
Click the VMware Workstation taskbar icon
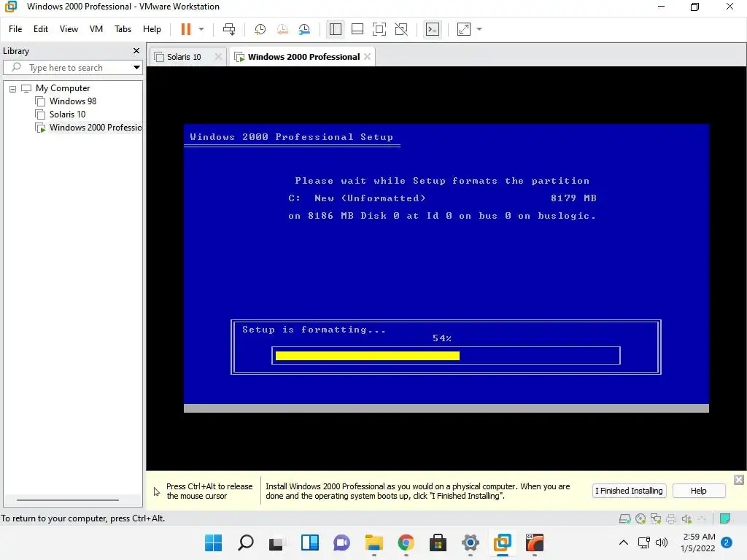[502, 542]
